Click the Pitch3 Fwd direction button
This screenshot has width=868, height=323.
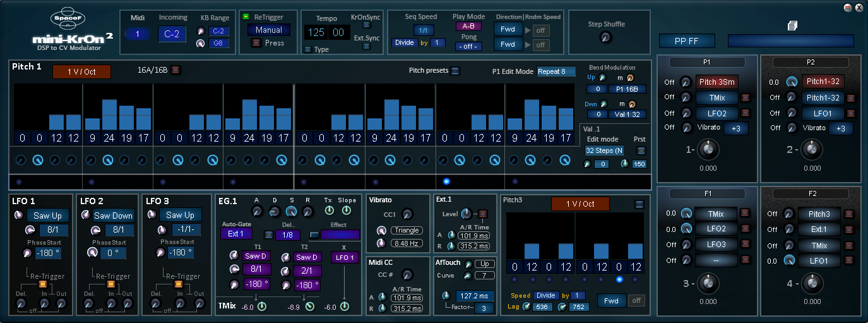point(611,300)
